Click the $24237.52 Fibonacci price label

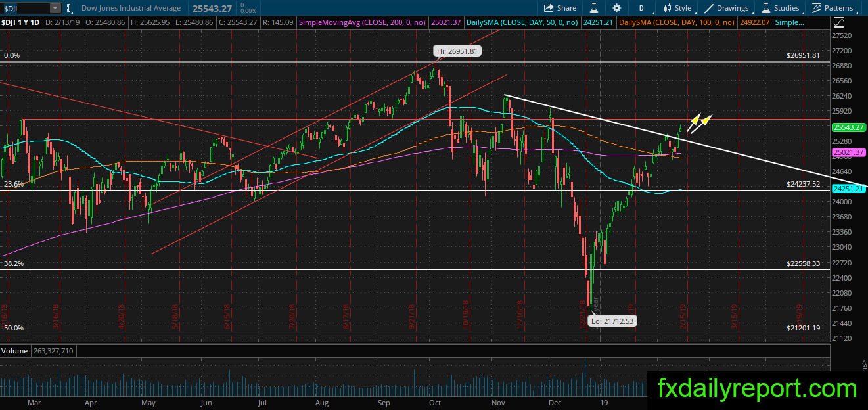(803, 185)
